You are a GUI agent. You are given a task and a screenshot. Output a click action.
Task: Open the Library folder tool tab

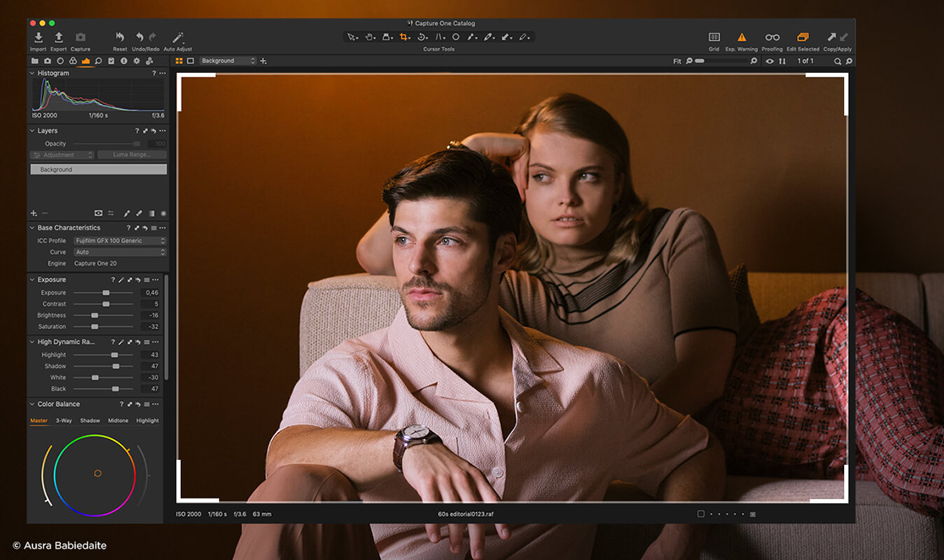tap(34, 61)
